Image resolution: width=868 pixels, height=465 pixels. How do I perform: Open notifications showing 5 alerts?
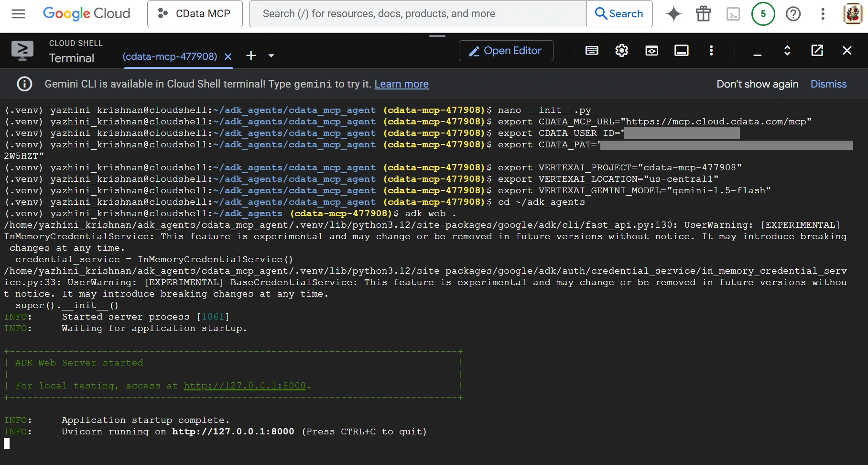[x=763, y=14]
